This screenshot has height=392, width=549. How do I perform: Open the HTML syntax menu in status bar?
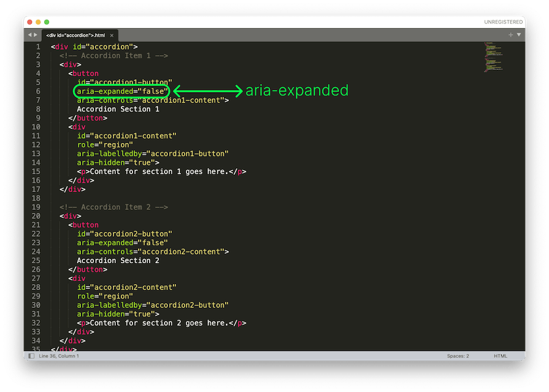(501, 356)
